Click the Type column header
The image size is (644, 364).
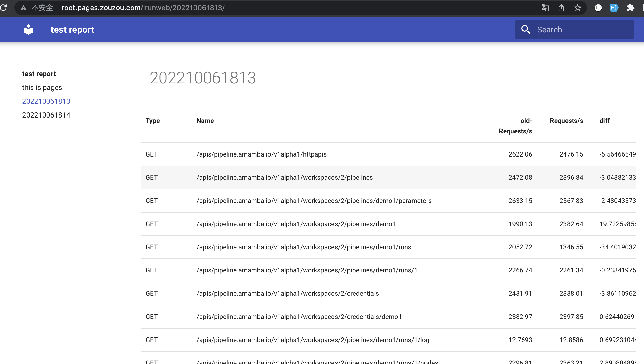click(152, 121)
